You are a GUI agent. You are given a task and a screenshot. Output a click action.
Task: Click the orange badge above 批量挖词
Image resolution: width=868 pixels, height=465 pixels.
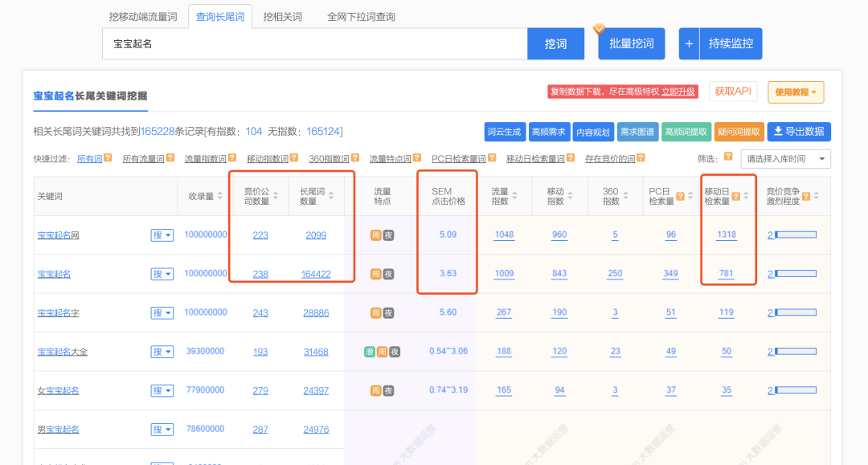pyautogui.click(x=599, y=30)
